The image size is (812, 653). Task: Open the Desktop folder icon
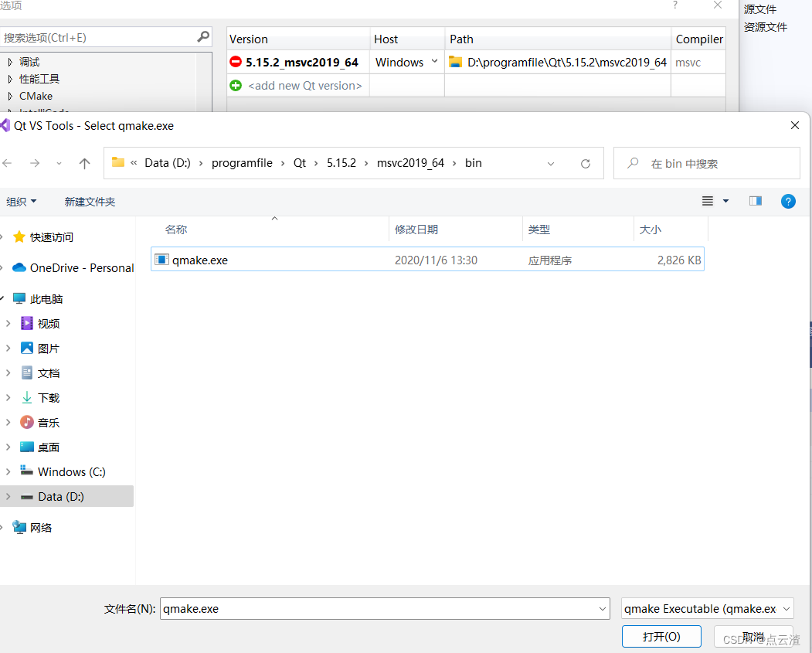[x=27, y=447]
